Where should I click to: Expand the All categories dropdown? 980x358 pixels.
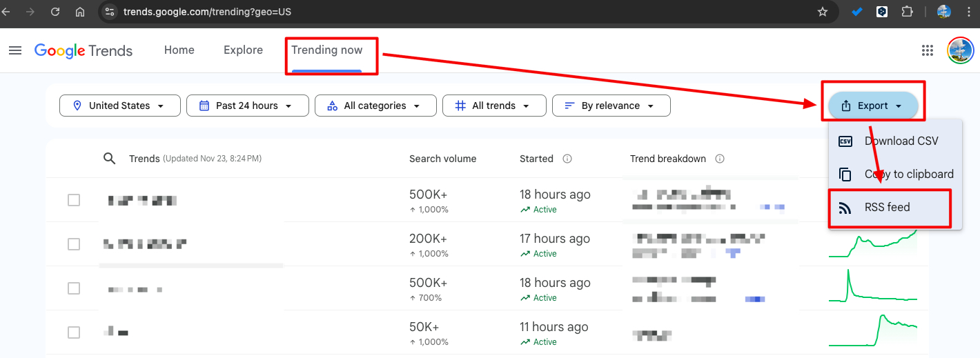coord(375,106)
